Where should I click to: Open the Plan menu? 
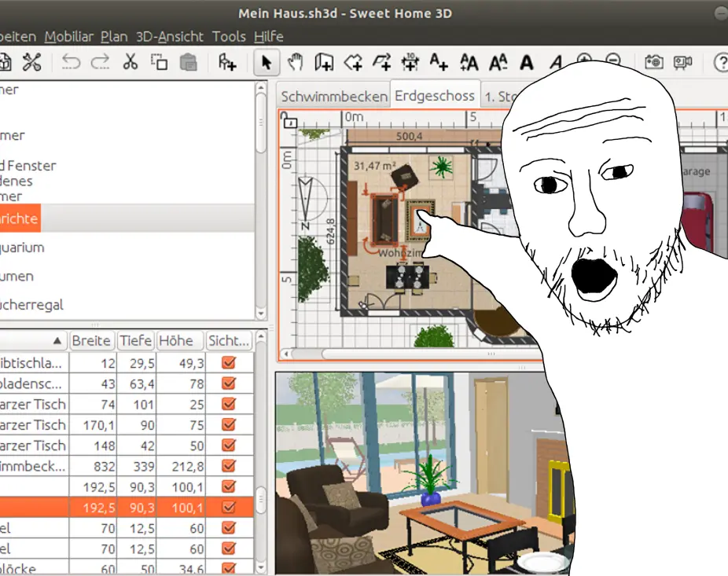coord(114,37)
